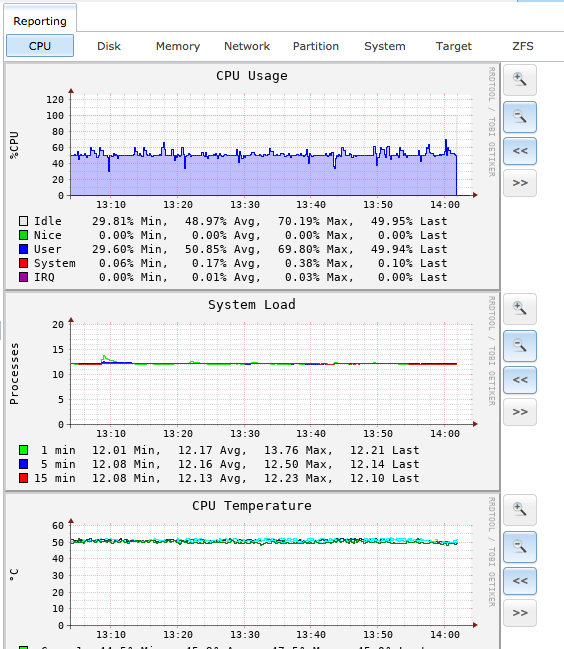
Task: Show the System graphs section
Action: pyautogui.click(x=385, y=46)
